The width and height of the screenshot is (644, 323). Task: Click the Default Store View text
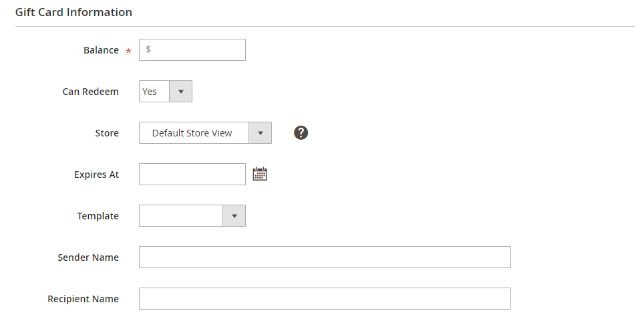[x=192, y=133]
